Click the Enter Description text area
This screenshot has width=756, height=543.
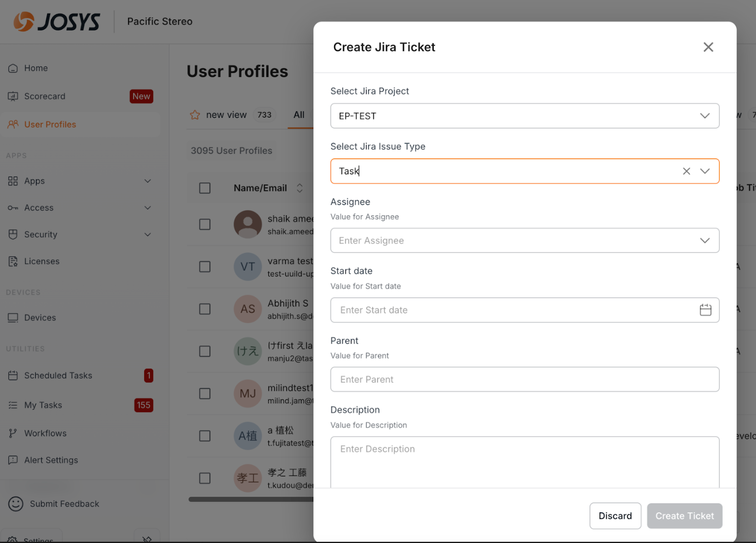pos(524,462)
